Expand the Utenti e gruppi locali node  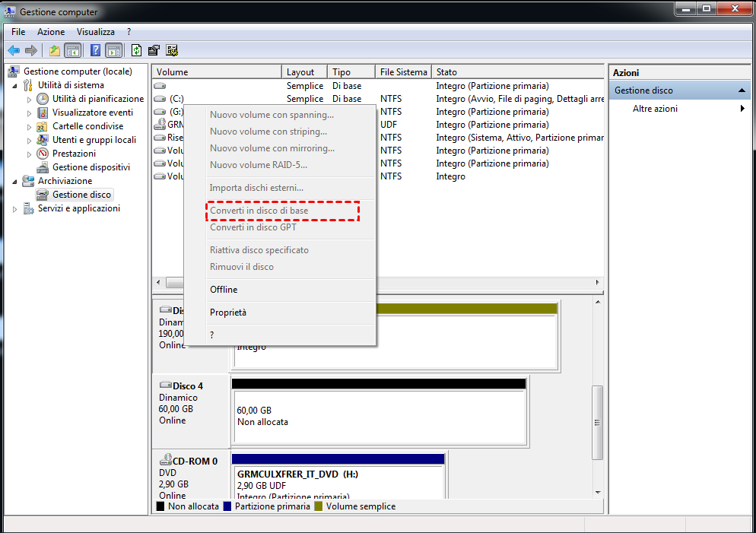click(x=29, y=141)
